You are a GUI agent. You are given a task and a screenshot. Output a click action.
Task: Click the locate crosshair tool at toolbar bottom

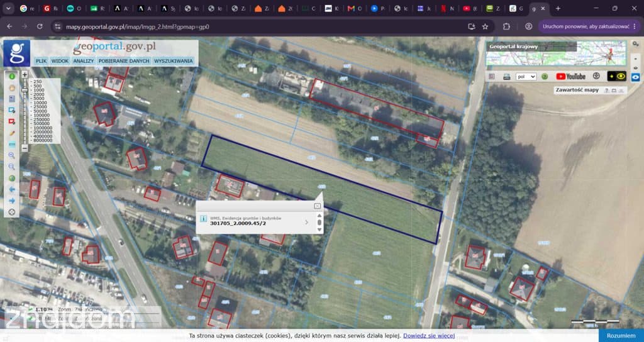tap(12, 212)
